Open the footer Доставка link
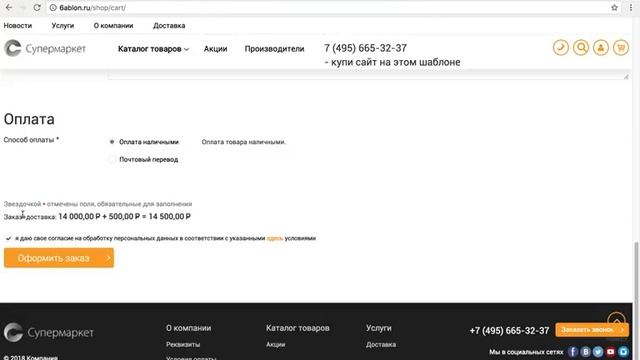 coord(381,344)
